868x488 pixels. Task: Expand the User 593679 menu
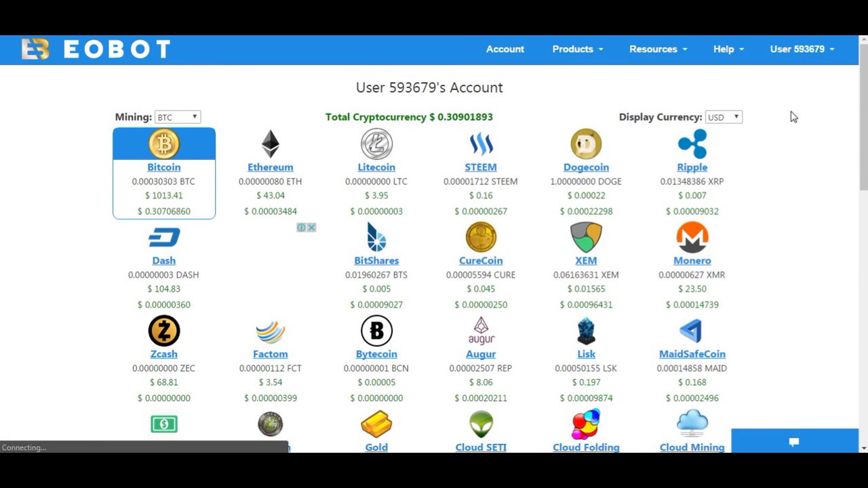[x=802, y=49]
